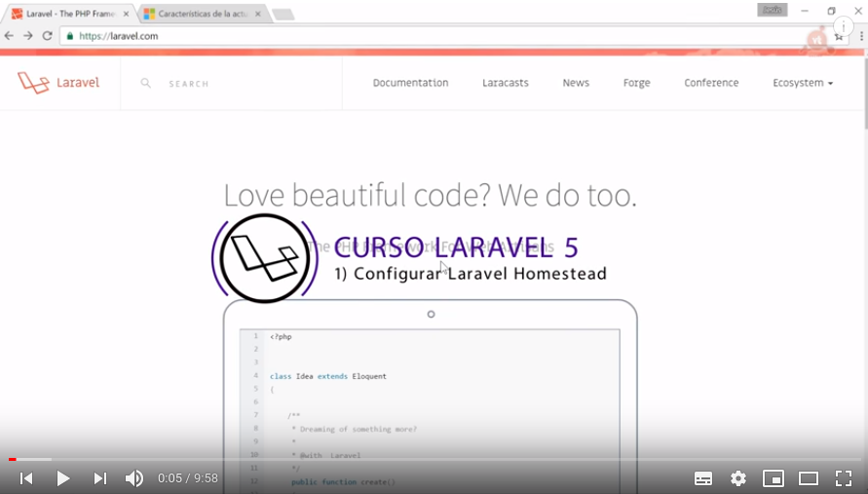Image resolution: width=868 pixels, height=494 pixels.
Task: Click the 0:05 / 9:58 time display
Action: tap(188, 478)
